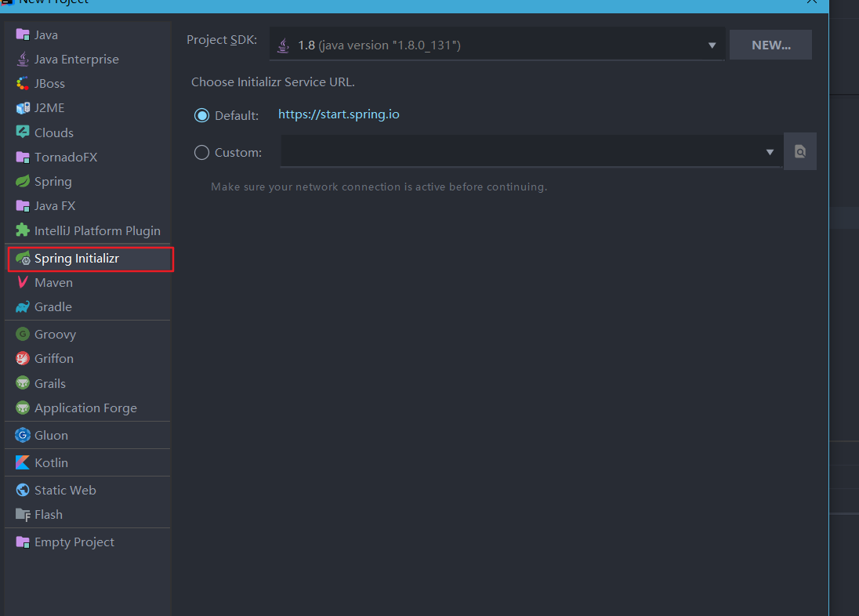Choose Maven project type
This screenshot has height=616, width=859.
(88, 282)
